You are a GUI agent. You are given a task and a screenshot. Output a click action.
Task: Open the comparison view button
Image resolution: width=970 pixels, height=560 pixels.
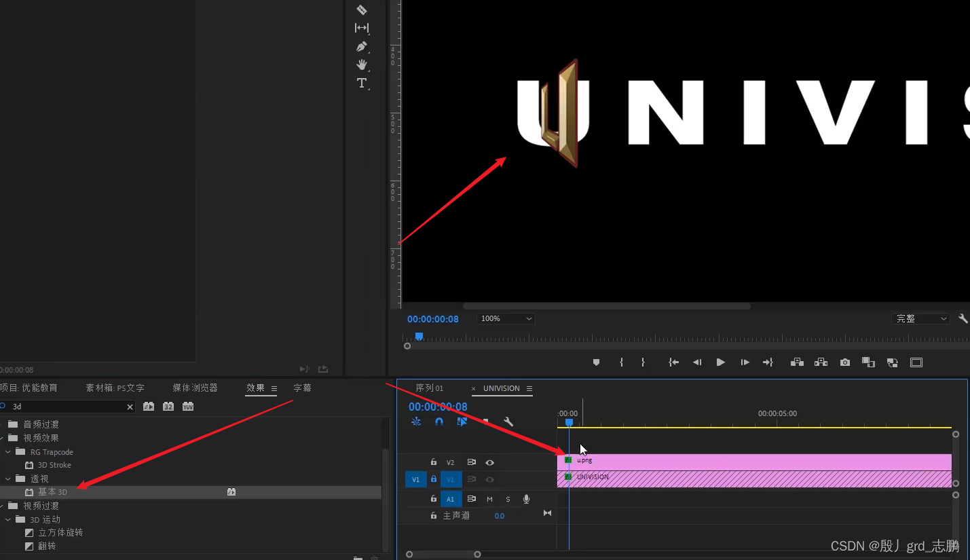868,362
